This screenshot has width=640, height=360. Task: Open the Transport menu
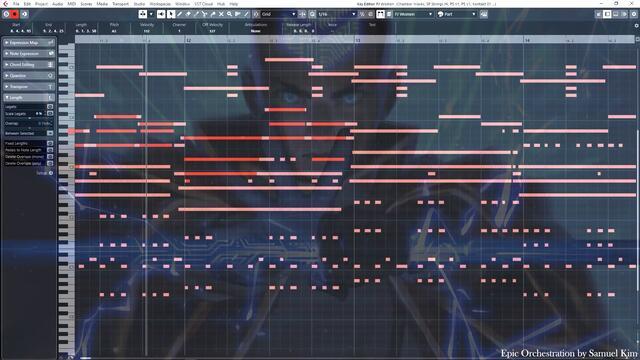[x=120, y=4]
